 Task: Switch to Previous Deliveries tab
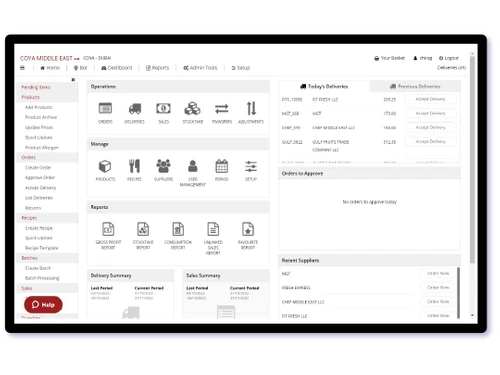[415, 86]
